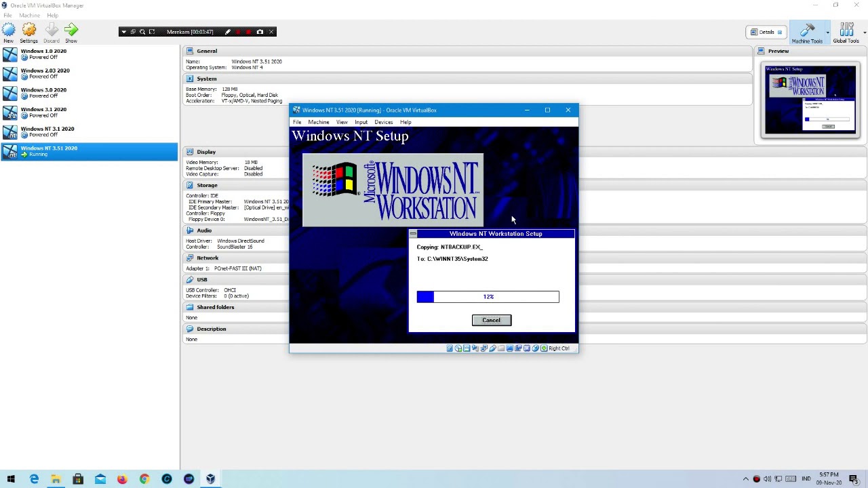
Task: Open Machine Tools hammer icon
Action: coord(807,30)
